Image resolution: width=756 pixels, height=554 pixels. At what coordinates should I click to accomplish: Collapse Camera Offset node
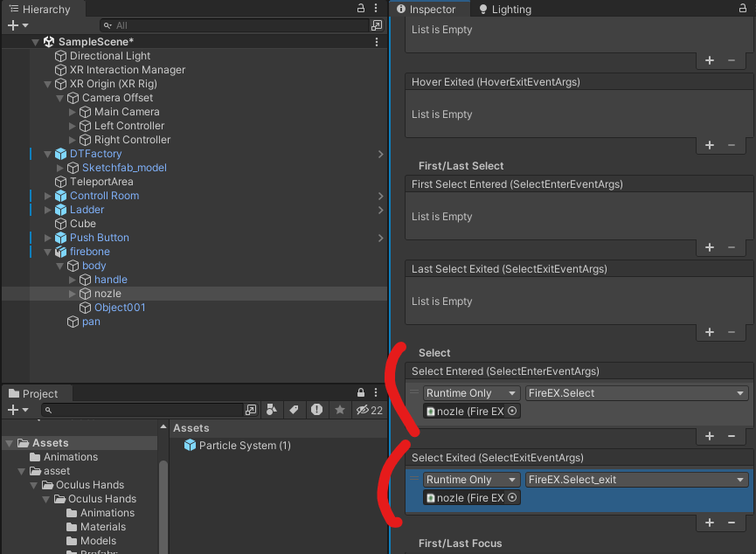coord(59,98)
